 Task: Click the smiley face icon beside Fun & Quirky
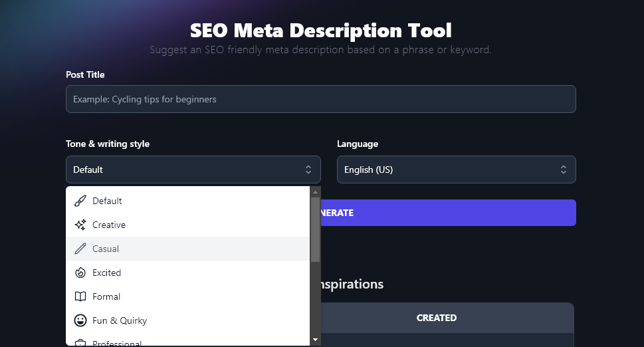point(80,320)
